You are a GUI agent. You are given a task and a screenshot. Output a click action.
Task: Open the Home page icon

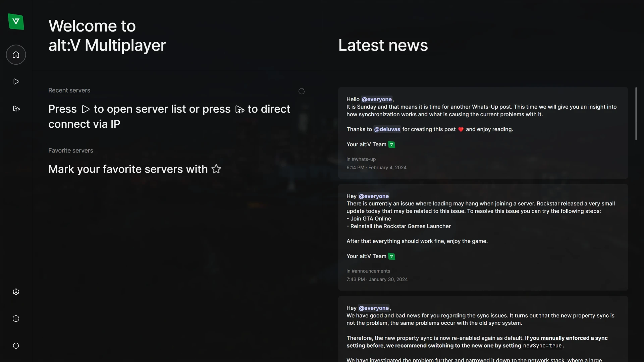click(16, 55)
